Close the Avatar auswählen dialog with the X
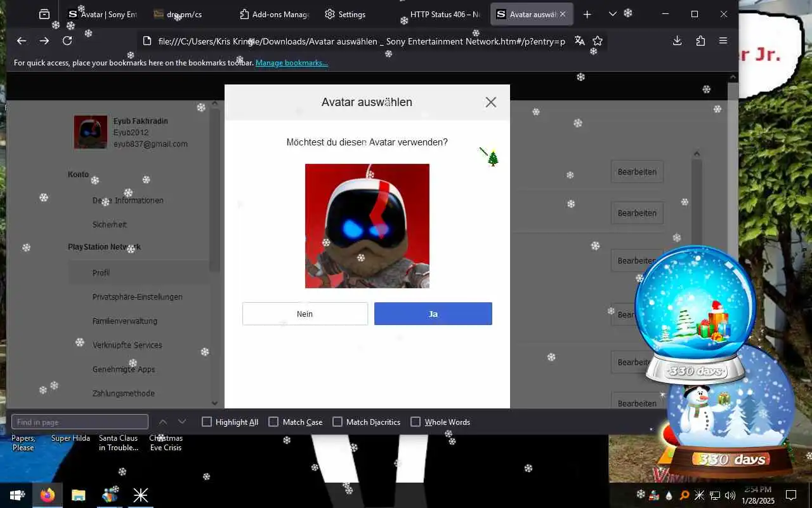The height and width of the screenshot is (508, 812). click(491, 102)
